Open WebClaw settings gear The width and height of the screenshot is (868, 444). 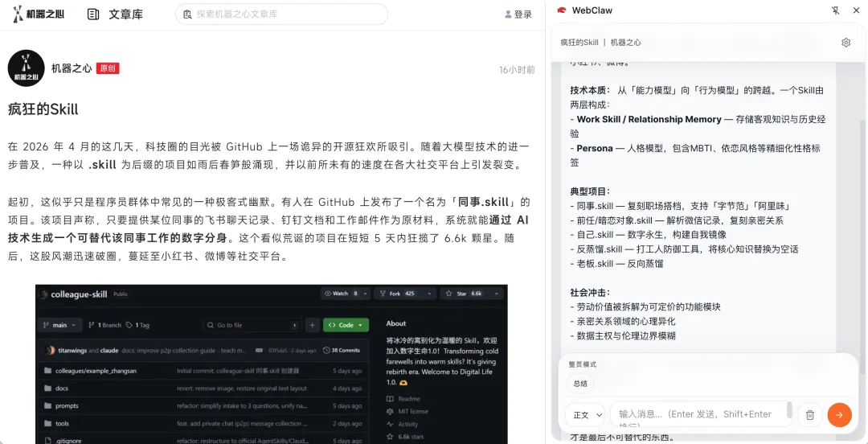pos(845,43)
